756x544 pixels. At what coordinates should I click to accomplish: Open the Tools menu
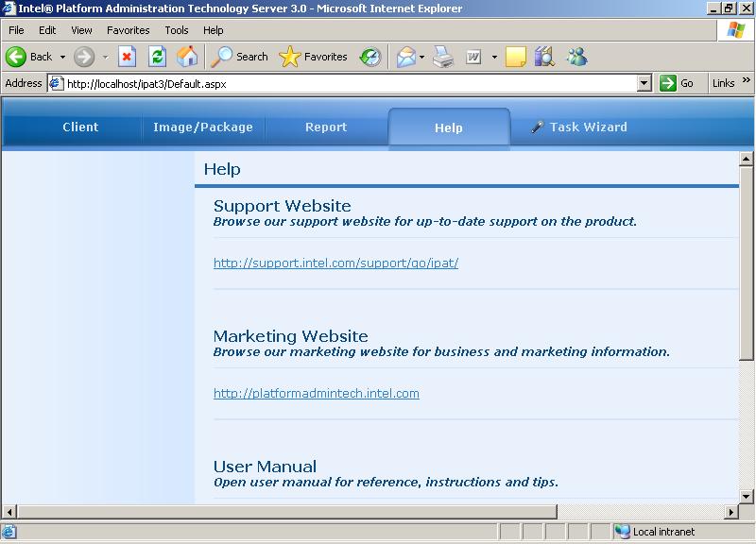177,30
